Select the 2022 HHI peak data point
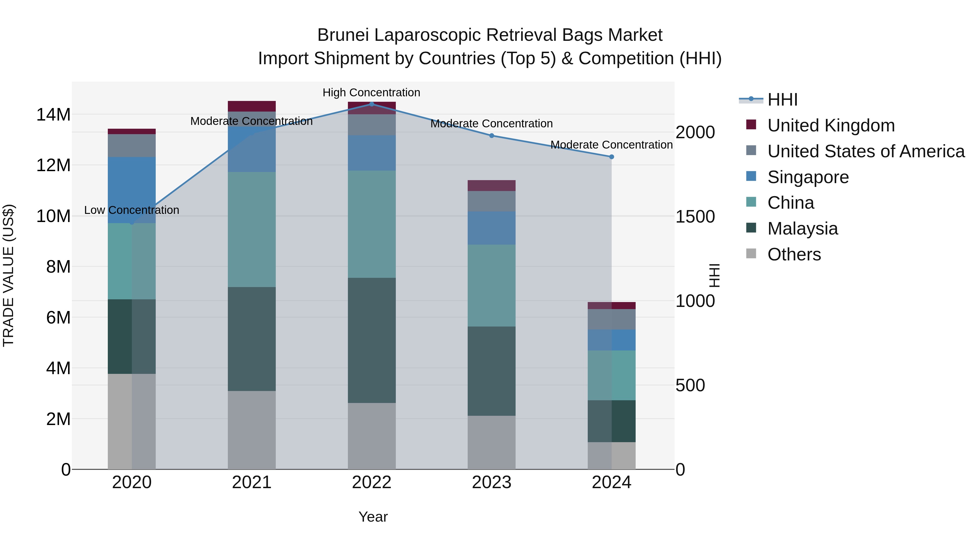 372,104
